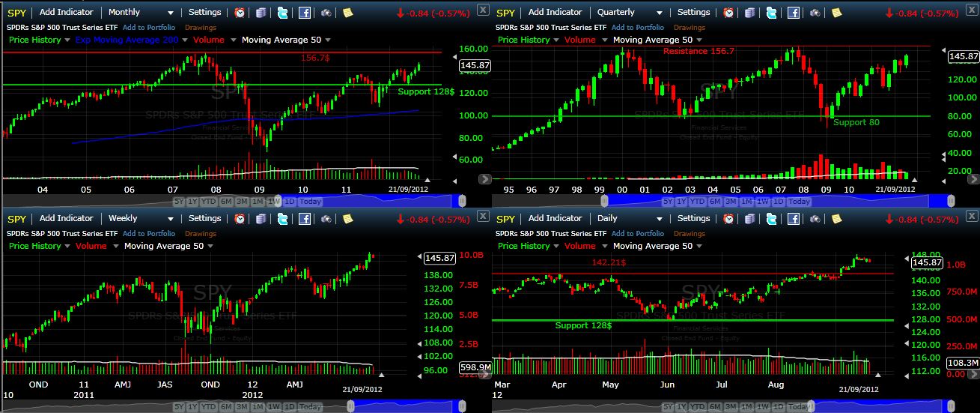Open Add Indicator menu in Daily chart
This screenshot has width=980, height=413.
point(556,219)
